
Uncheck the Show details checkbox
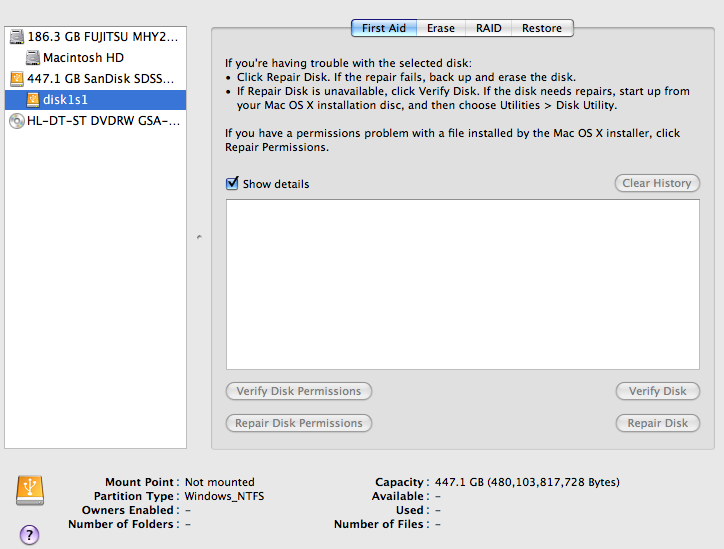tap(233, 184)
